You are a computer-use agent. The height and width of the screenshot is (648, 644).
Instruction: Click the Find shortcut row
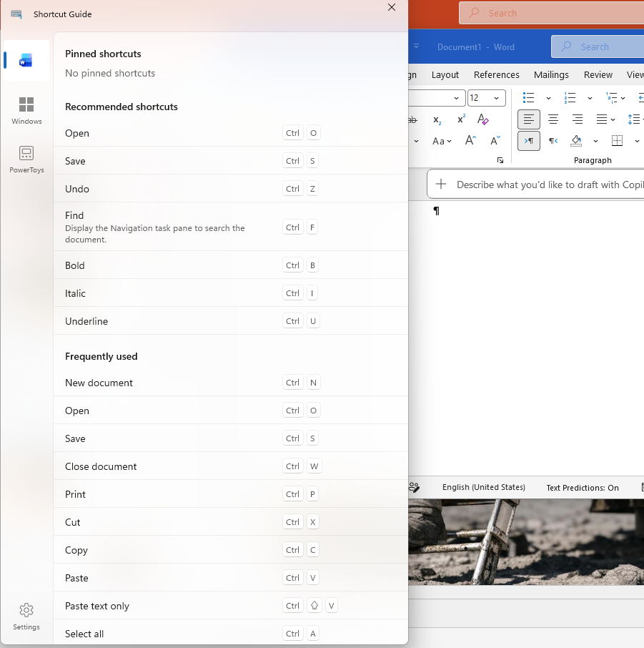click(230, 227)
